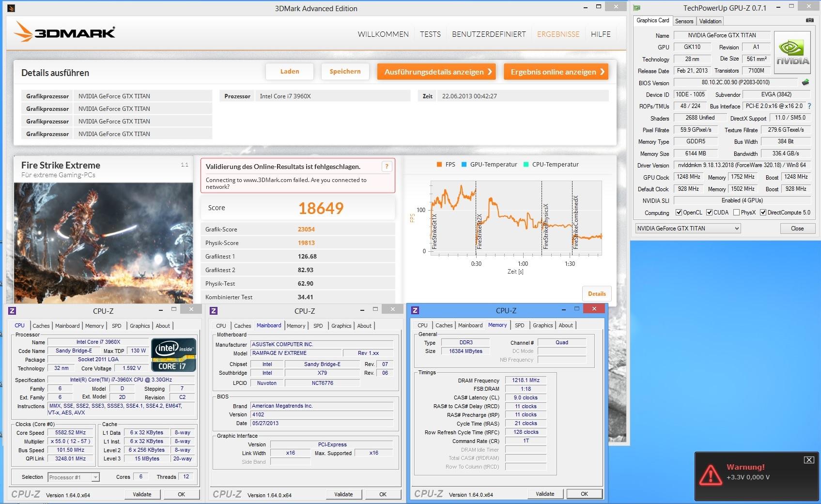Select the ERGEBNISSE tab in 3DMark
Image resolution: width=821 pixels, height=504 pixels.
558,34
